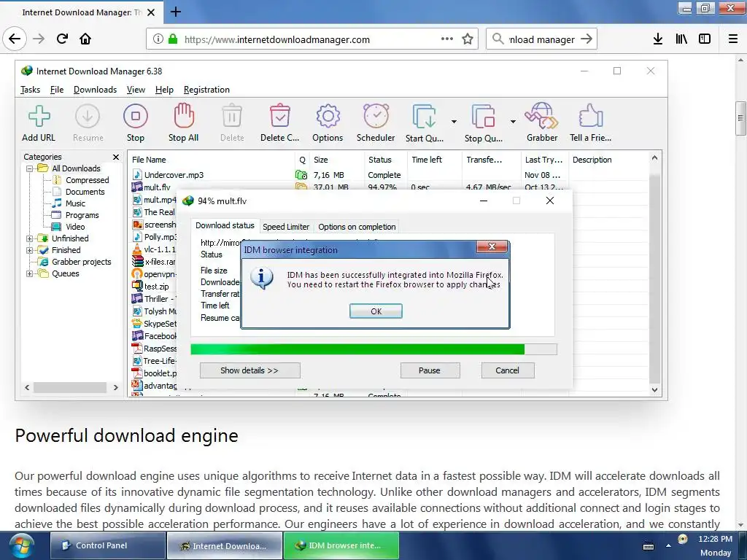Screen dimensions: 747x560
Task: Open page actions three-dot menu
Action: [447, 39]
